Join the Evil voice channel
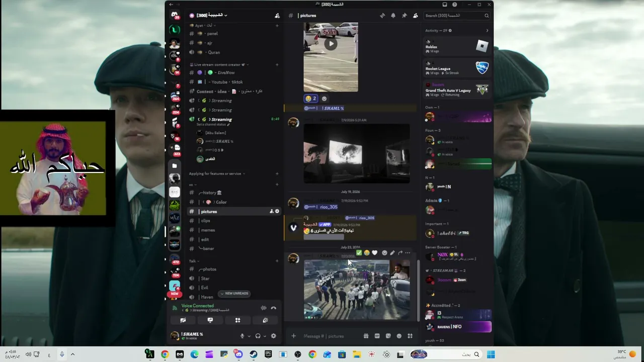The image size is (644, 362). 234,288
